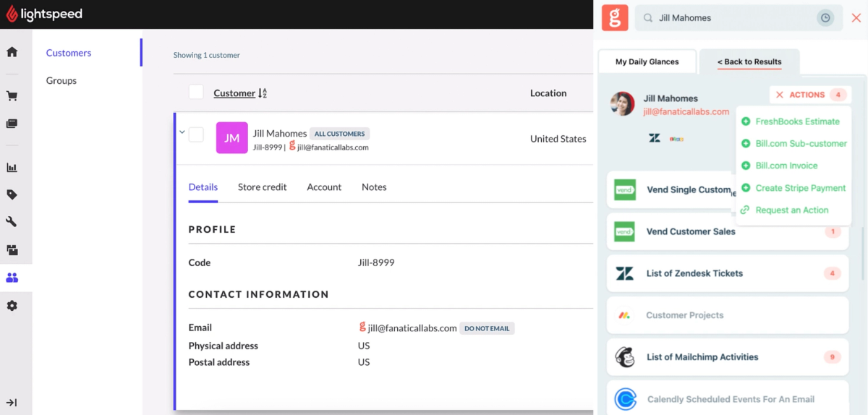Select the Customers people icon in sidebar
The height and width of the screenshot is (415, 868).
[x=12, y=278]
